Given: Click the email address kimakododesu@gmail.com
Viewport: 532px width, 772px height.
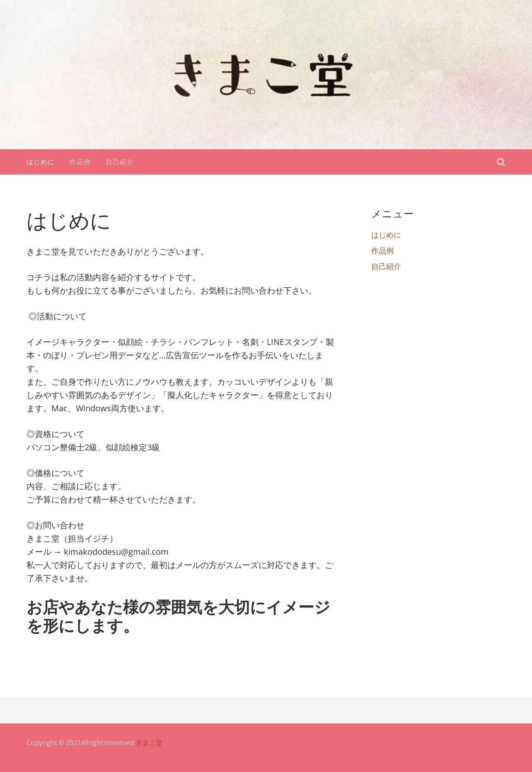Looking at the screenshot, I should pos(116,552).
